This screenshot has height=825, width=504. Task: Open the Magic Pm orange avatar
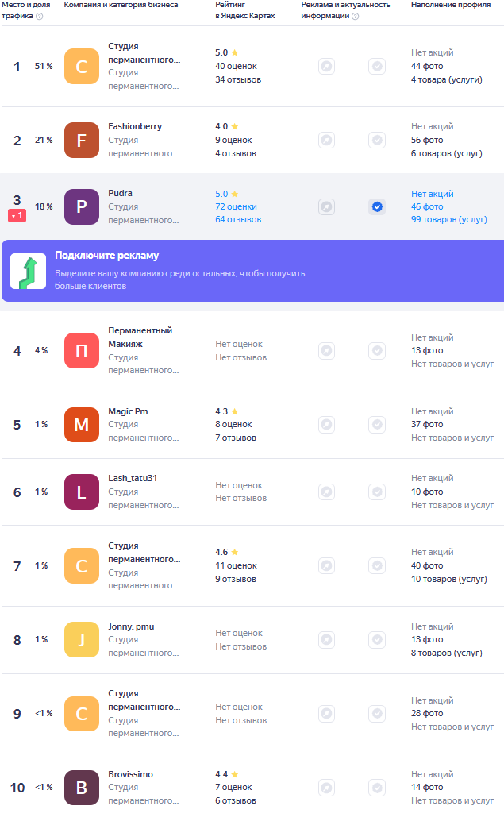pos(82,425)
